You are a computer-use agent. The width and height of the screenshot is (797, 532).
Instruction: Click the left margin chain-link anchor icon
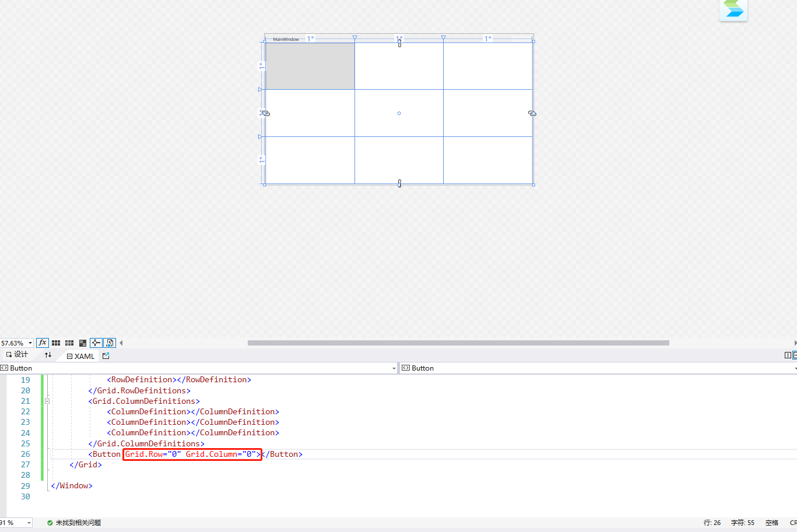266,114
